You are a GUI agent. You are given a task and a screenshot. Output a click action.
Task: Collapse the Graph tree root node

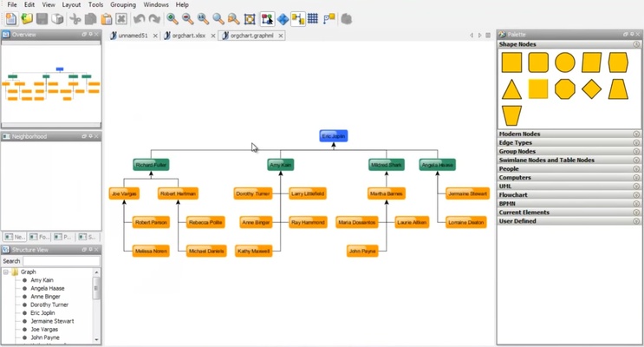pos(6,272)
